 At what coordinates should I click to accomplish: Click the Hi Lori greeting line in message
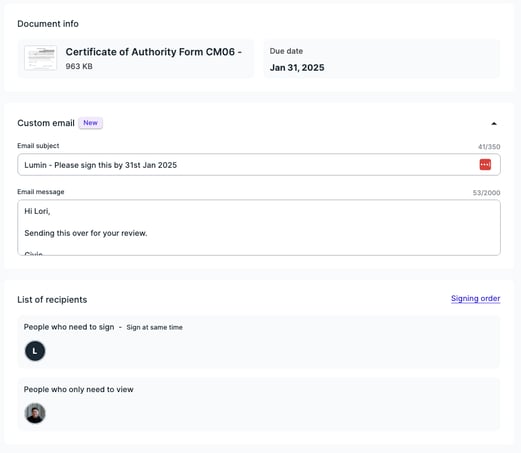[37, 211]
